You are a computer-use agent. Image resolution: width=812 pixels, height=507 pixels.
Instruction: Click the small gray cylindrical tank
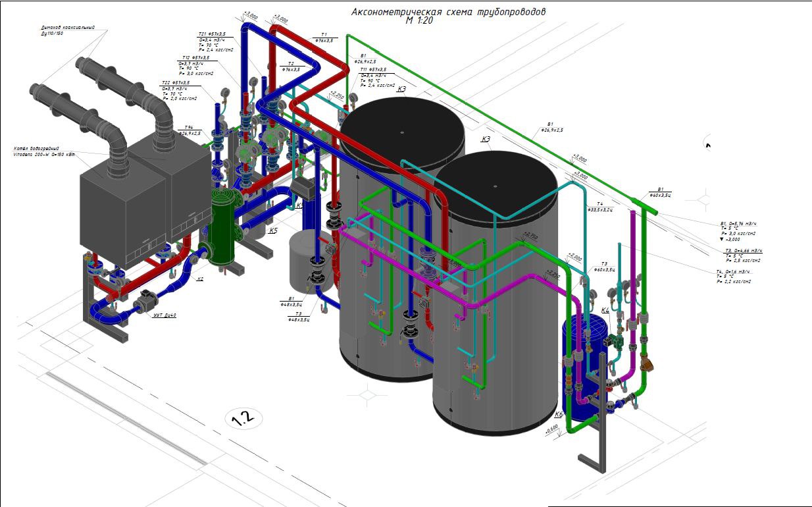(x=301, y=254)
